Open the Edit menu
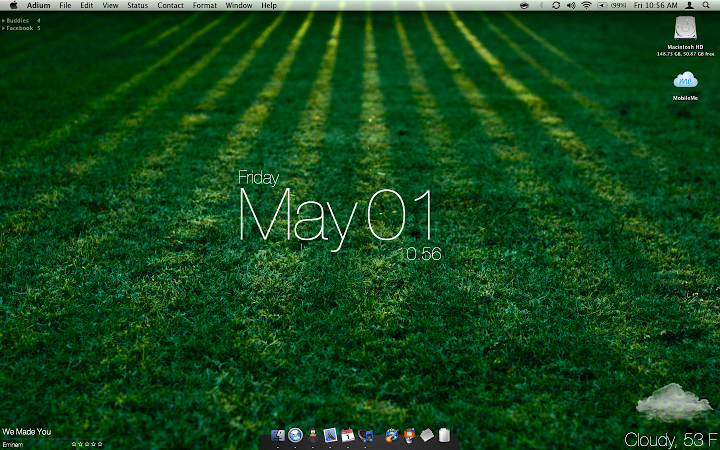The width and height of the screenshot is (720, 450). (x=86, y=6)
